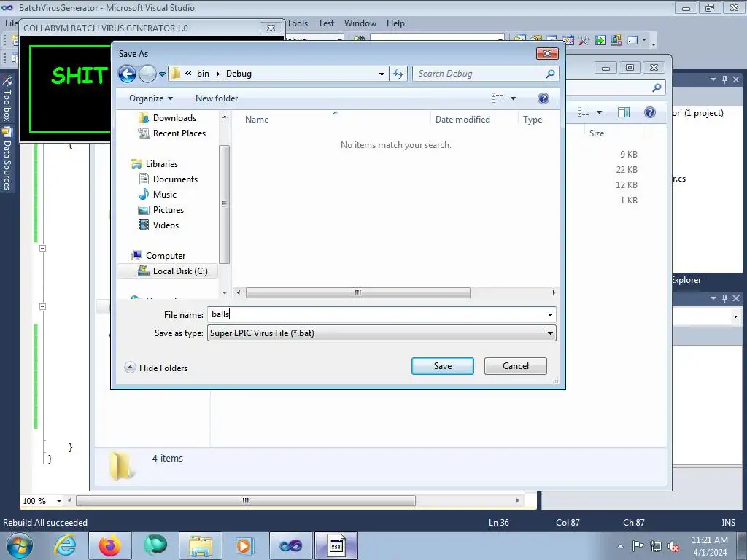Click the crossed wrench and screwdriver toolbar icon
The width and height of the screenshot is (747, 560).
click(x=584, y=41)
